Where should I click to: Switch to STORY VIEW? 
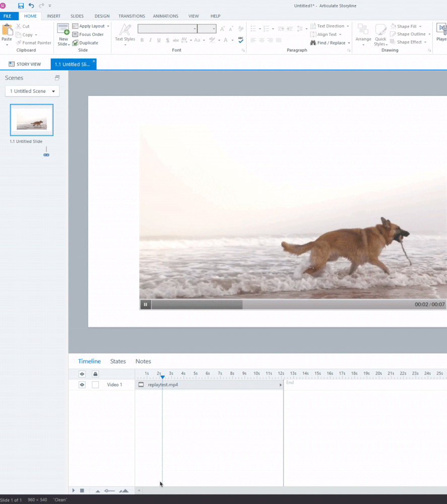[x=25, y=64]
